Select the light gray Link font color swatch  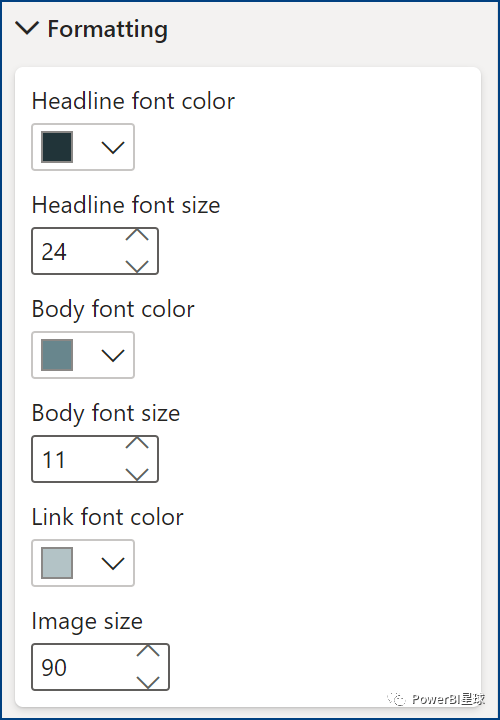click(x=57, y=563)
